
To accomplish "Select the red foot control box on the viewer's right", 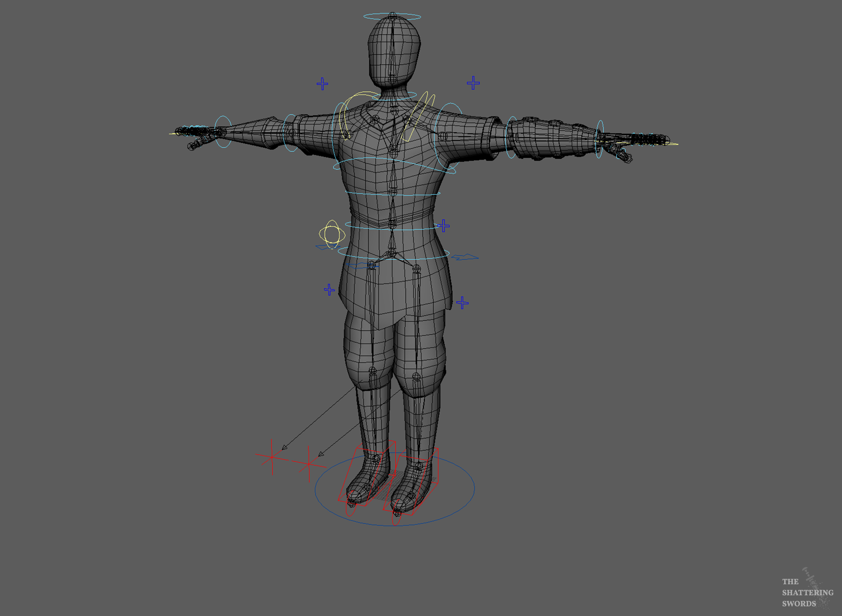I will pyautogui.click(x=411, y=482).
